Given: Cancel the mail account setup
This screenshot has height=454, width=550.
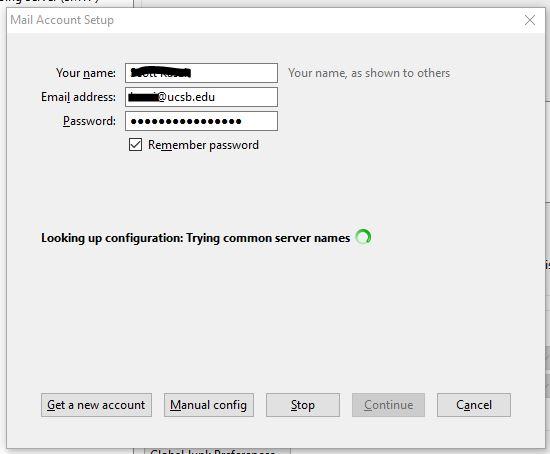Looking at the screenshot, I should [x=474, y=405].
